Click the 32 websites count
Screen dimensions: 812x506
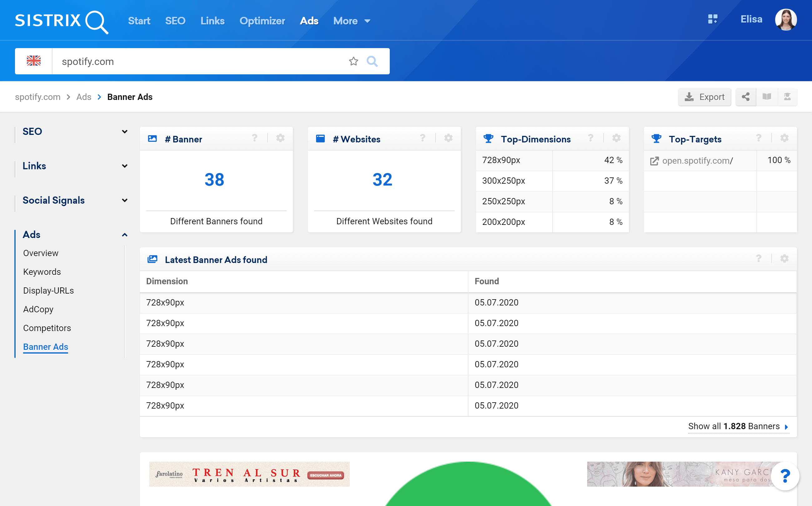(382, 180)
